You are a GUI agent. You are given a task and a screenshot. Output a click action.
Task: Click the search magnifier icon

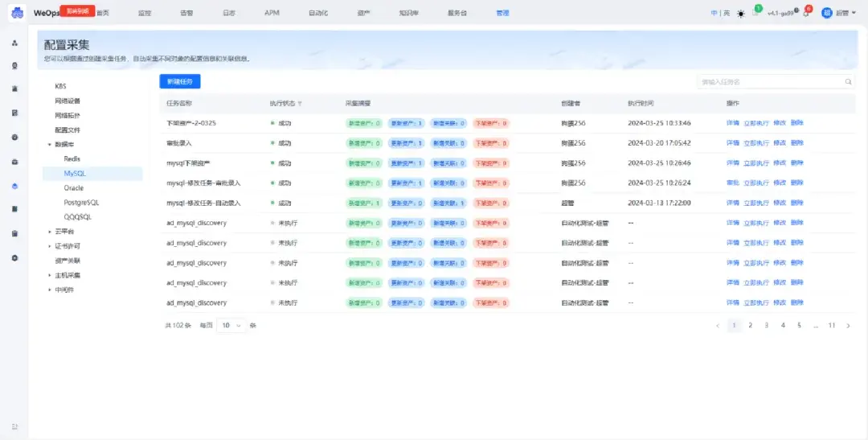pos(848,81)
